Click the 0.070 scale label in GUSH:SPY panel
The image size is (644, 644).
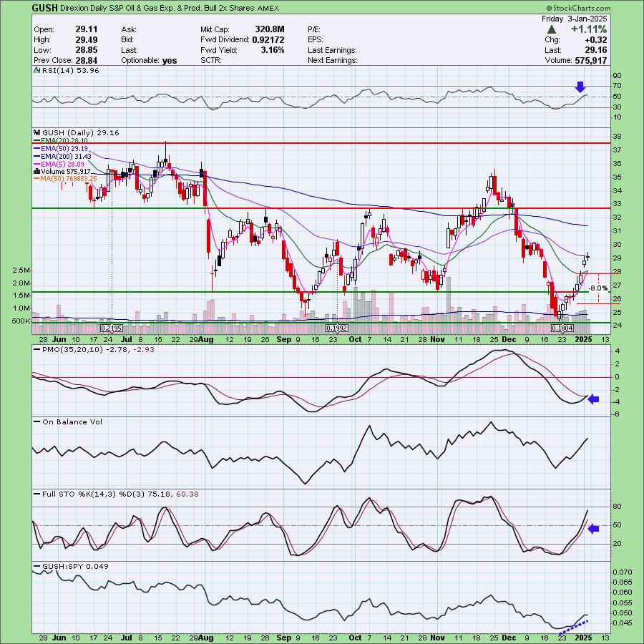[x=622, y=572]
